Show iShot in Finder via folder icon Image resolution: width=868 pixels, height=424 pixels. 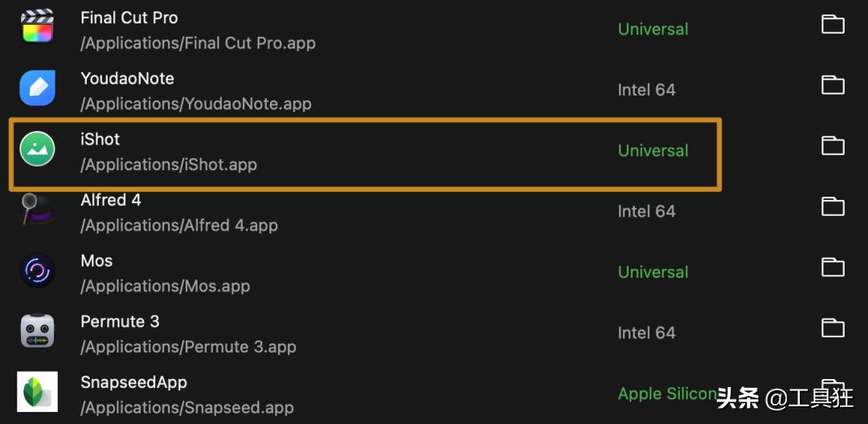833,146
